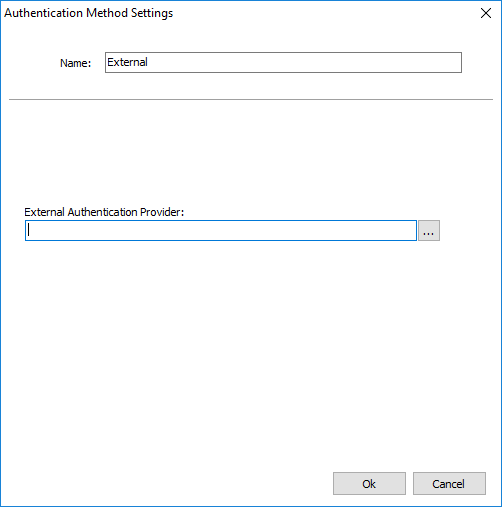Focus the Name text field
The height and width of the screenshot is (507, 502).
point(283,62)
